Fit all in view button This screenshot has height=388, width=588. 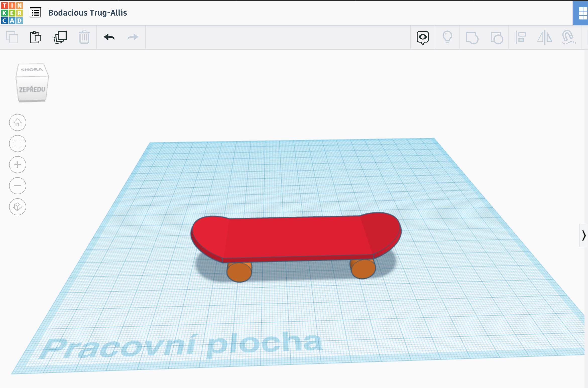click(18, 144)
